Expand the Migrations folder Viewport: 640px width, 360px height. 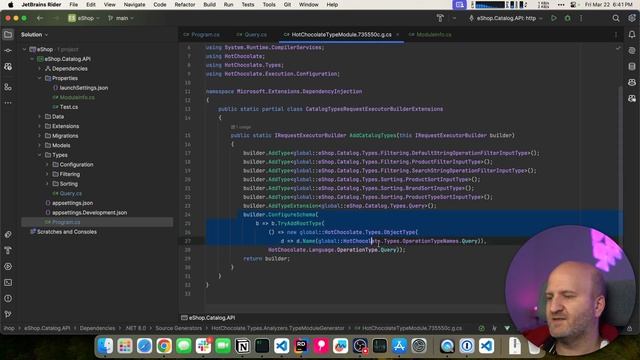40,136
